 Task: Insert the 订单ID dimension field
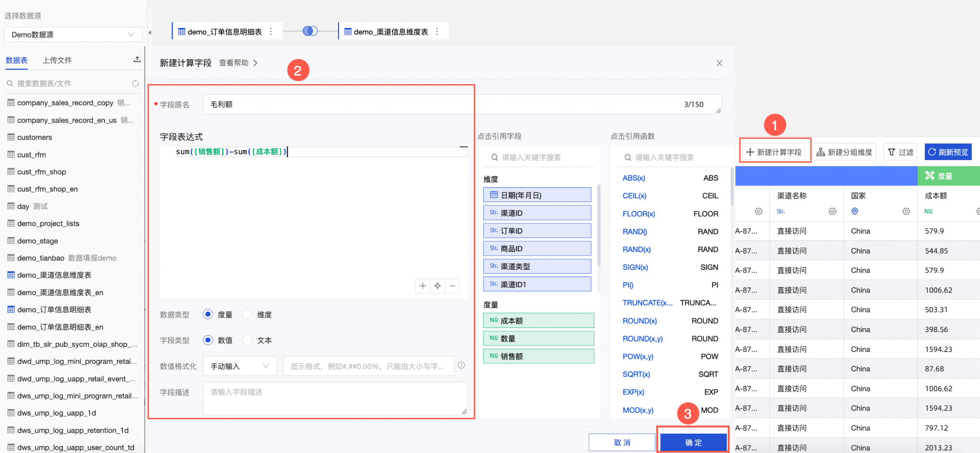[537, 231]
